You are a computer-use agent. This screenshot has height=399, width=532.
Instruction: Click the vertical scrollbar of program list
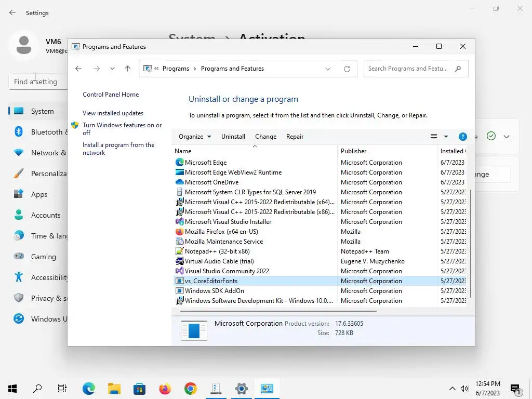pyautogui.click(x=471, y=244)
